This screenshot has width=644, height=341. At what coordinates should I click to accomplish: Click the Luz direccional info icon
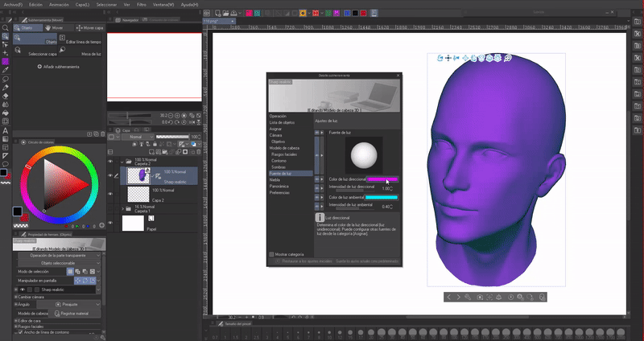[x=319, y=218]
